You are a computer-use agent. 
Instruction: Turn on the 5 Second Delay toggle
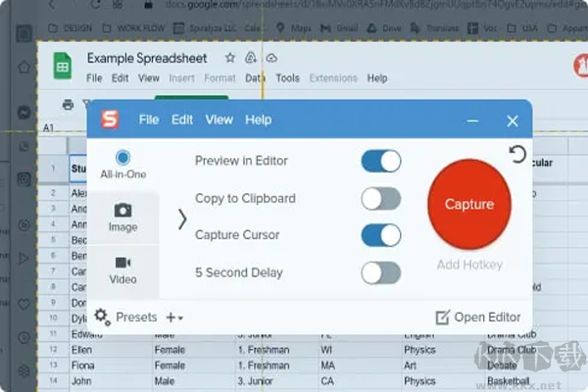click(x=380, y=271)
